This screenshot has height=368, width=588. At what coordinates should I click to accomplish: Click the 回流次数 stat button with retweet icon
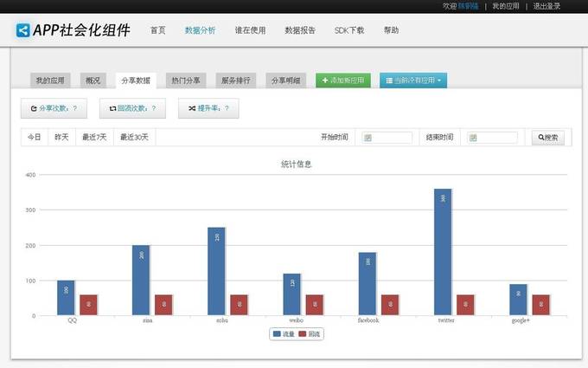(132, 108)
